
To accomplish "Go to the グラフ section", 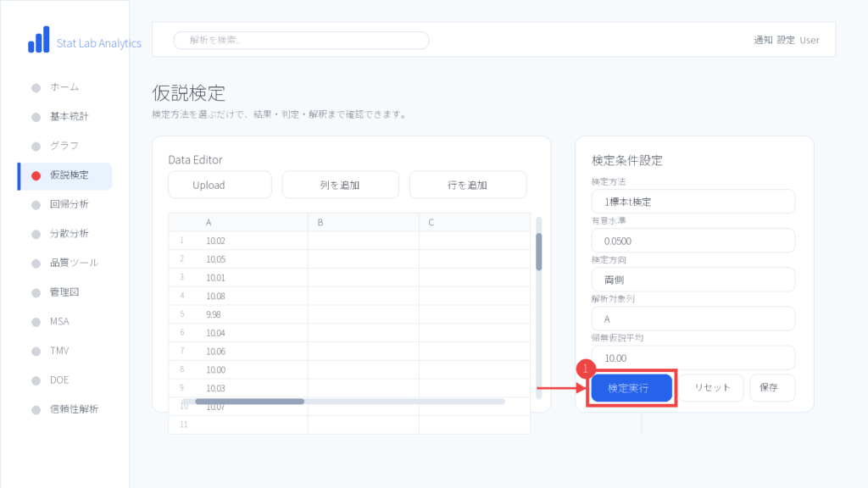I will pyautogui.click(x=64, y=146).
